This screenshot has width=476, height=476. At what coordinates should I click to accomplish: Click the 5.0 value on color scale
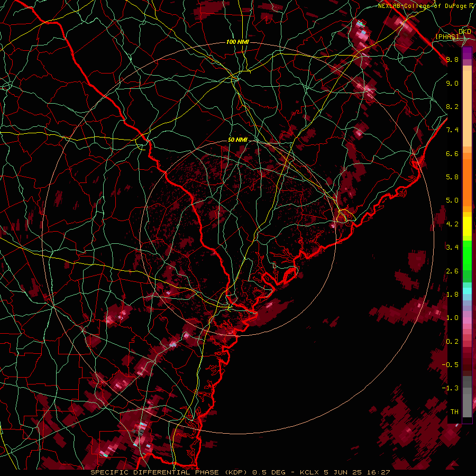pos(452,200)
